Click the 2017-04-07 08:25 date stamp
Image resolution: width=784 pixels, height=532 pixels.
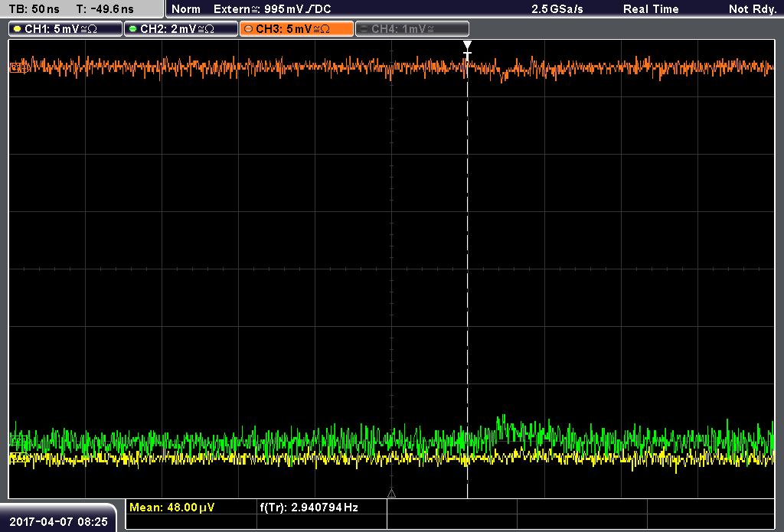(x=58, y=522)
